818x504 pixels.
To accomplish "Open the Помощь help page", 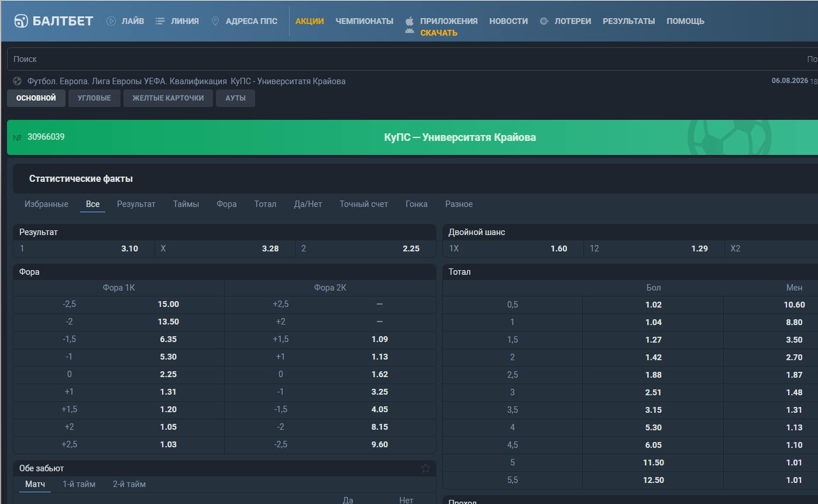I will (x=686, y=21).
